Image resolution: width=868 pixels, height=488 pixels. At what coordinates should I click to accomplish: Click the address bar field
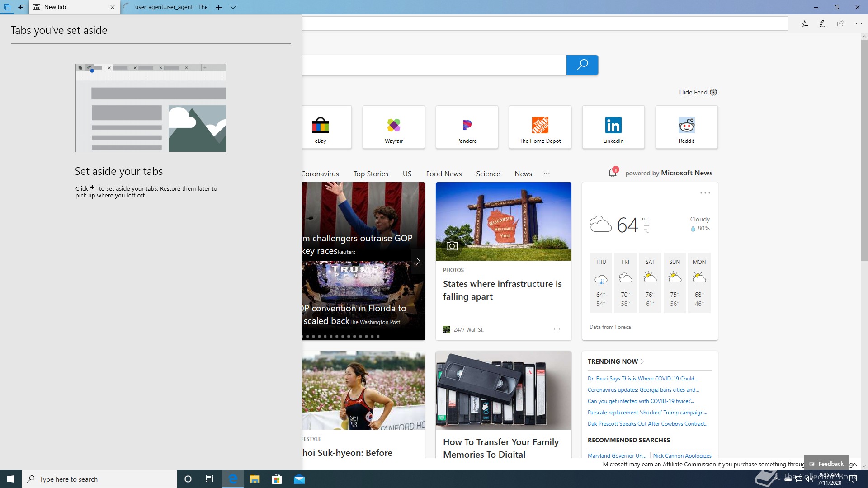545,23
